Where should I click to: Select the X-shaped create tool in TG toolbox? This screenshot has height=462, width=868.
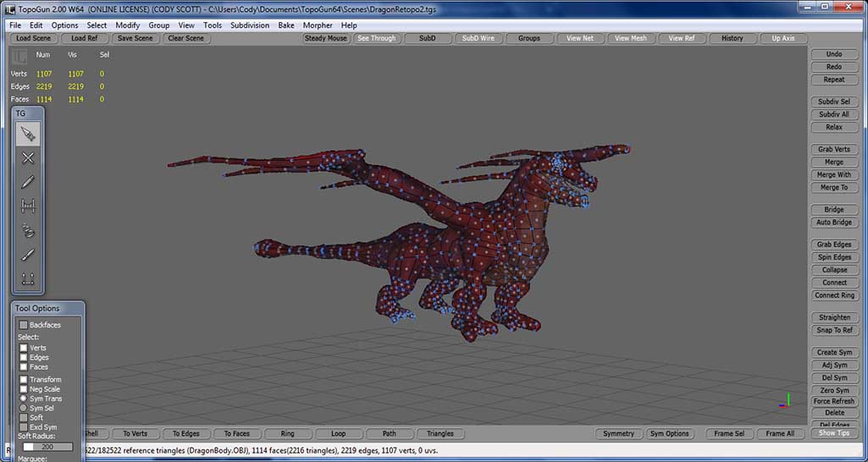pos(28,158)
